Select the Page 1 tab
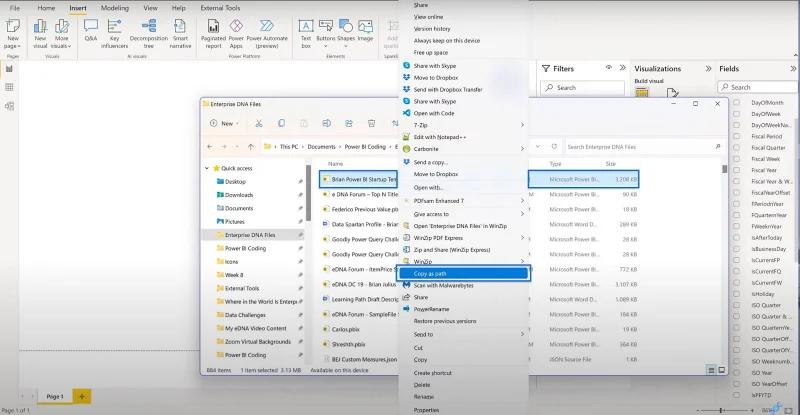 tap(55, 396)
